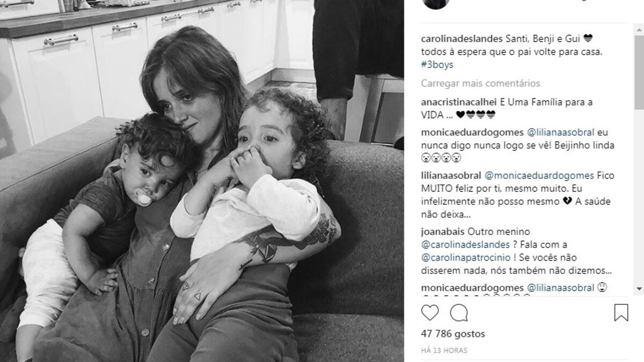The height and width of the screenshot is (362, 644).
Task: Like the post with the heart icon
Action: click(430, 313)
